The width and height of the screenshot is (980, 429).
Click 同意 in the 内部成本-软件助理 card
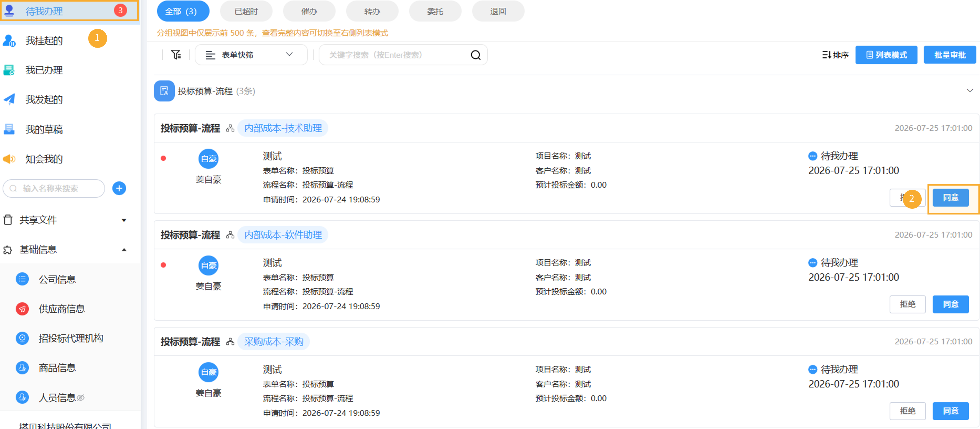point(950,304)
